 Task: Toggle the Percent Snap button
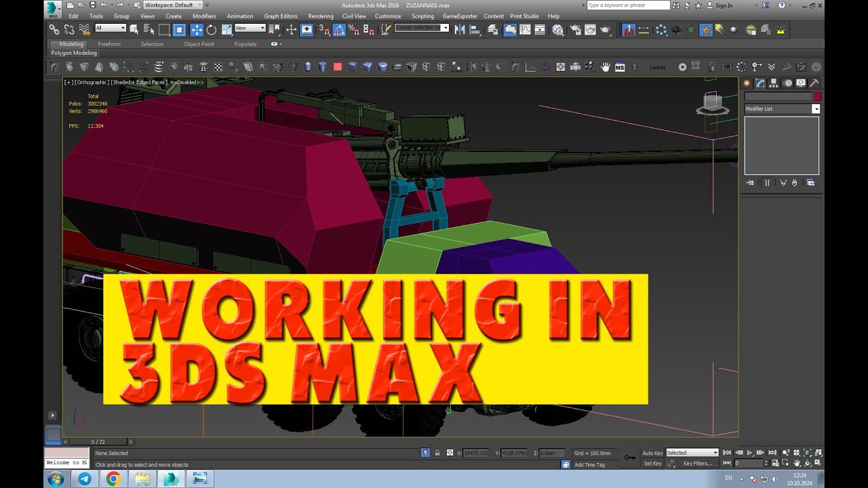[354, 30]
